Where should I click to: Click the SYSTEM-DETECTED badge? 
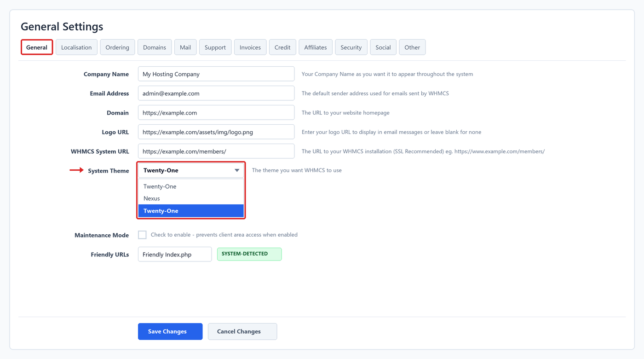click(249, 254)
